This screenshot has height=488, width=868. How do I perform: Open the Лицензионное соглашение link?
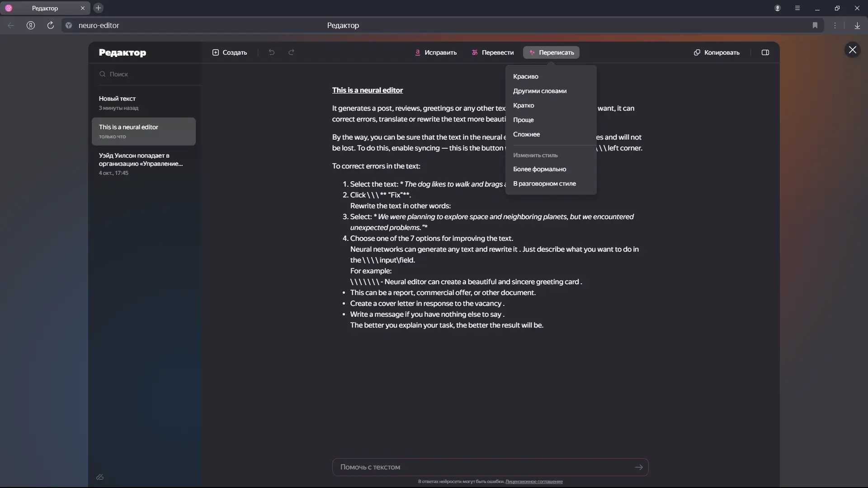click(x=534, y=482)
